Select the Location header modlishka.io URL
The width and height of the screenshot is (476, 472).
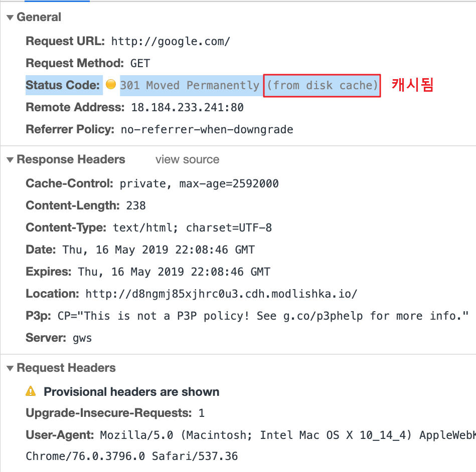tap(221, 294)
